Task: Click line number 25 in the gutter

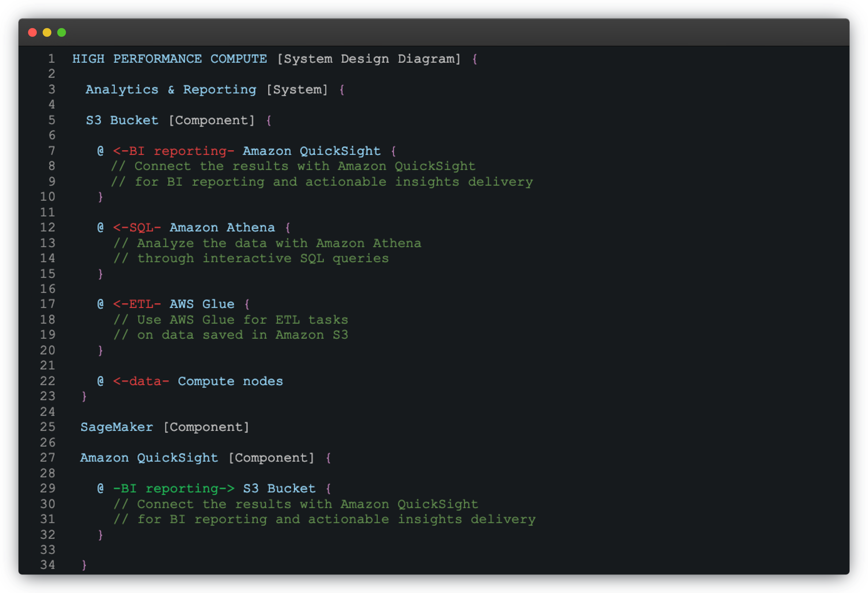Action: point(47,427)
